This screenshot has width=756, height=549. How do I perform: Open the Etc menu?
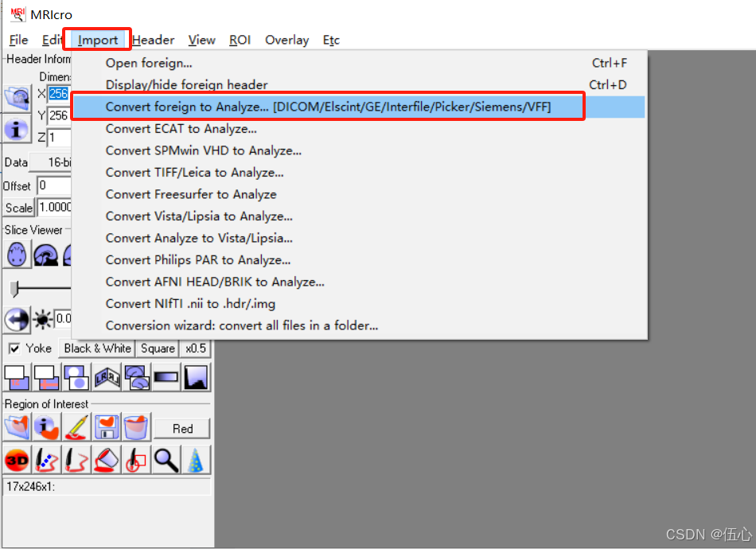click(331, 40)
